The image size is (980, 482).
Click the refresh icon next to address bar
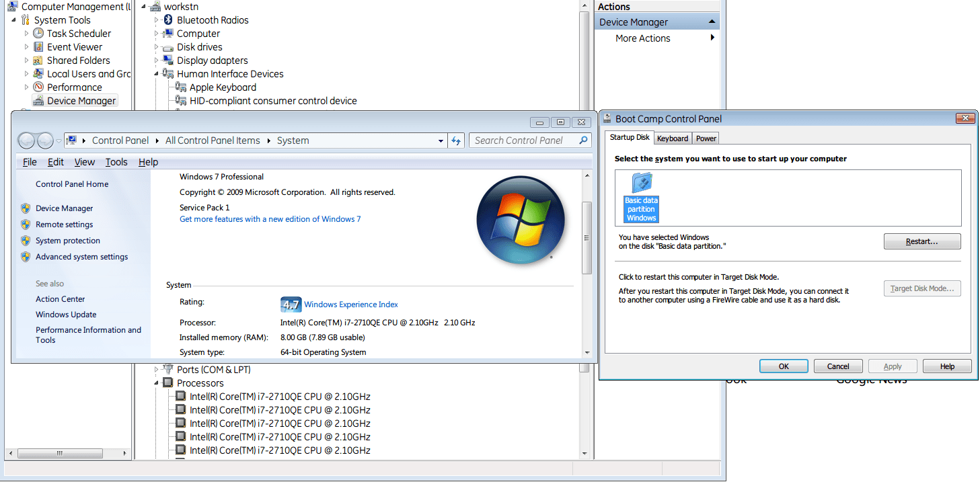click(457, 140)
